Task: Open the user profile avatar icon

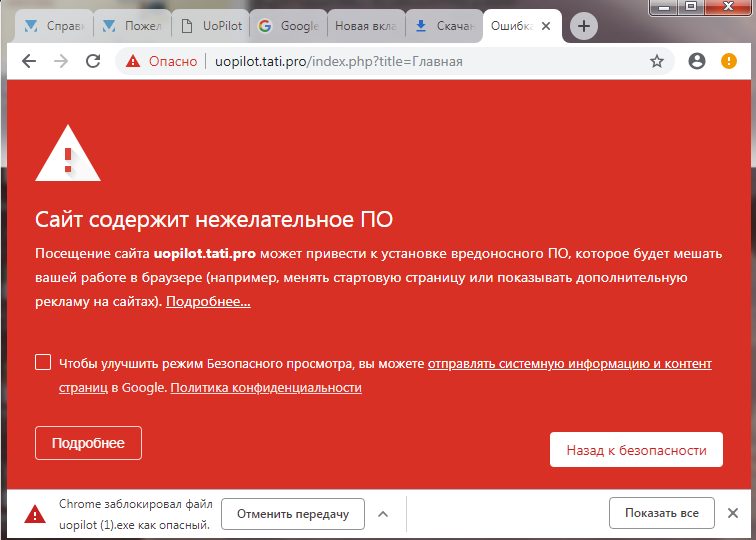Action: pyautogui.click(x=697, y=61)
